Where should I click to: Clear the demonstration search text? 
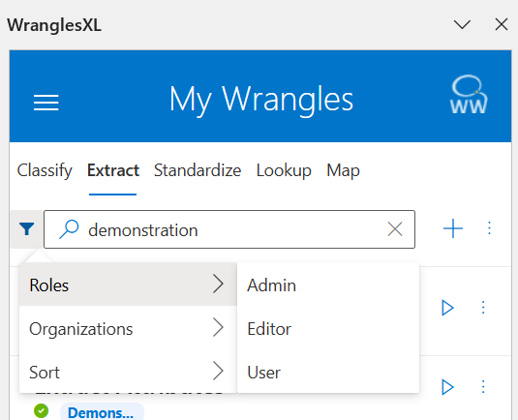pos(395,228)
